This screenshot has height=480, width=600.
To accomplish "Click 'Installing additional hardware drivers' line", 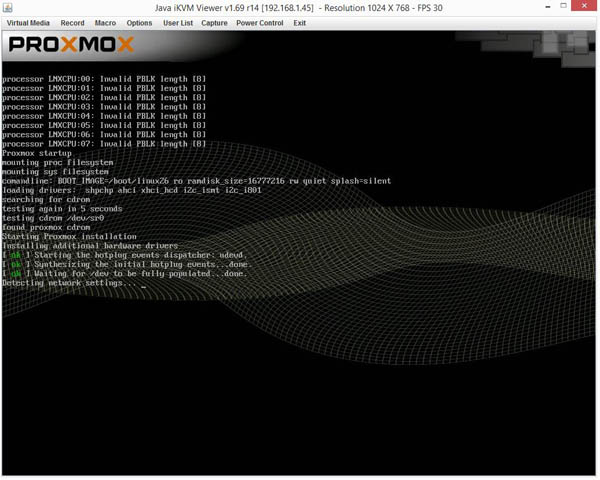I will tap(90, 246).
